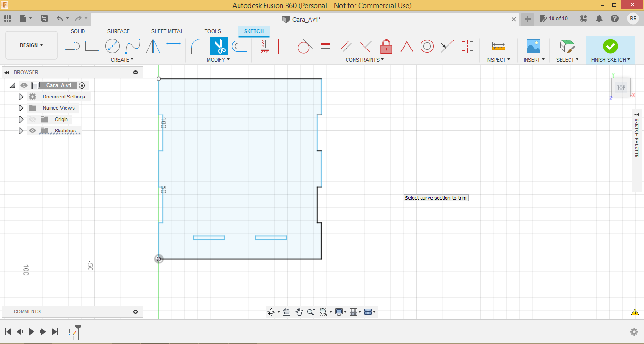Select the Offset tool in Modify

tap(239, 46)
